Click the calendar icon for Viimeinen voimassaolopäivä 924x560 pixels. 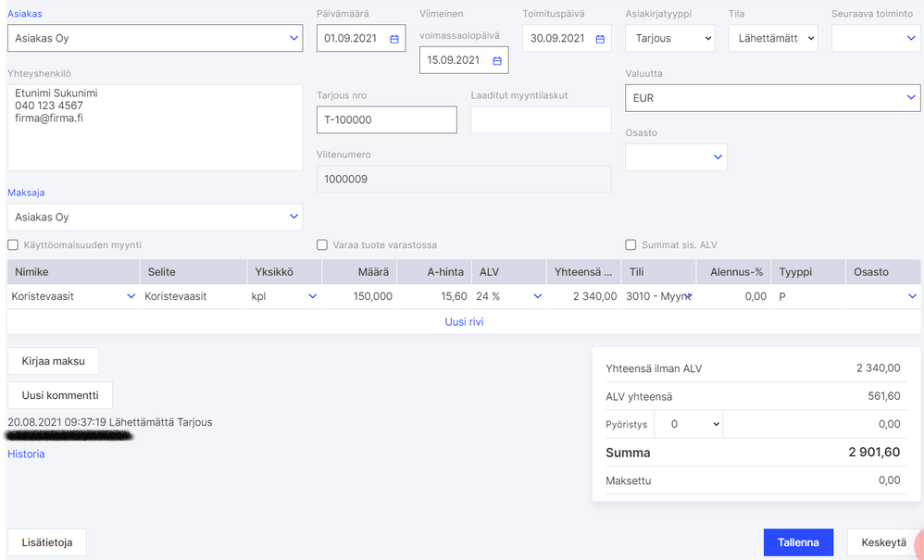click(497, 61)
